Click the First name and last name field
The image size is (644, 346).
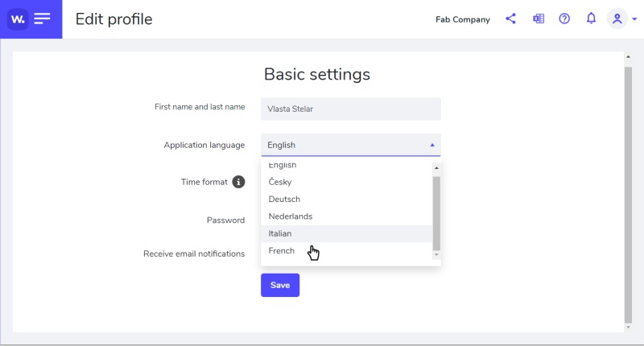pos(350,109)
